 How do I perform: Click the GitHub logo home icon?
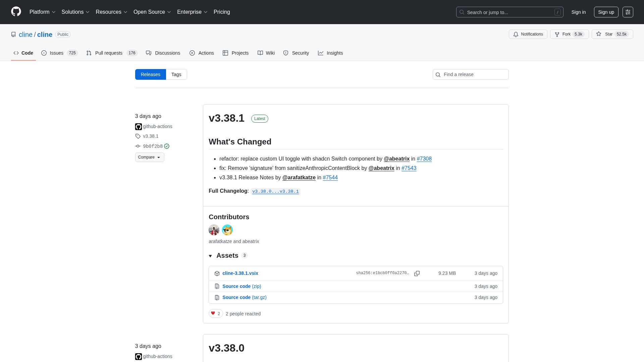tap(16, 12)
